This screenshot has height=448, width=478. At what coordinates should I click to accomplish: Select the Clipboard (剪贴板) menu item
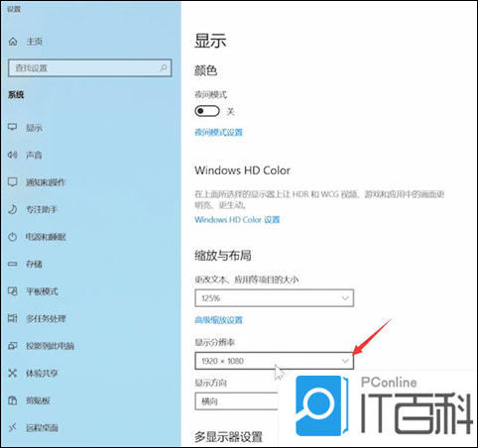[x=38, y=400]
